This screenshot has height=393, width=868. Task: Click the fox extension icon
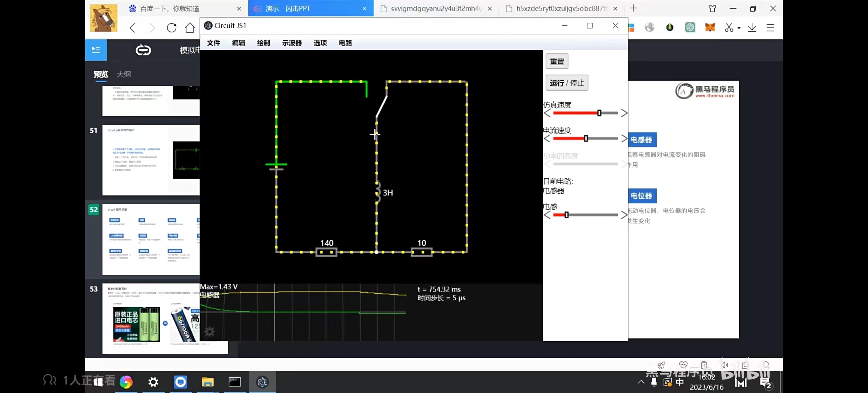click(x=710, y=27)
